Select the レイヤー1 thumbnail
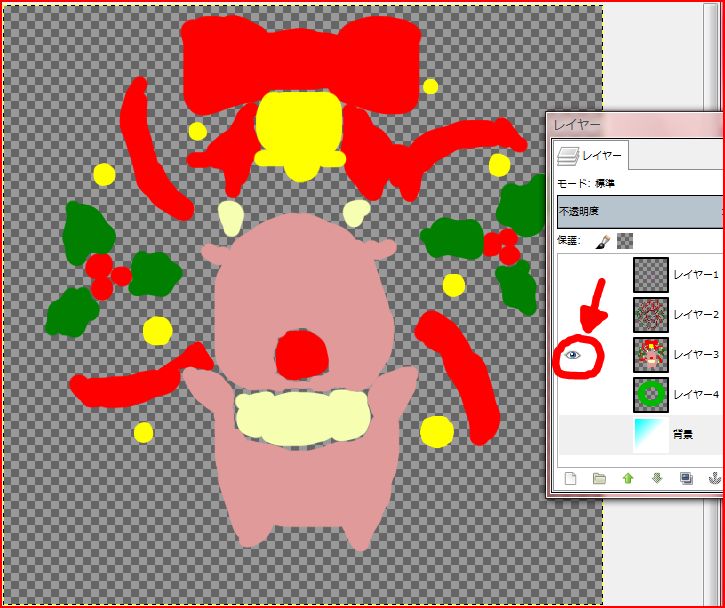 coord(651,275)
